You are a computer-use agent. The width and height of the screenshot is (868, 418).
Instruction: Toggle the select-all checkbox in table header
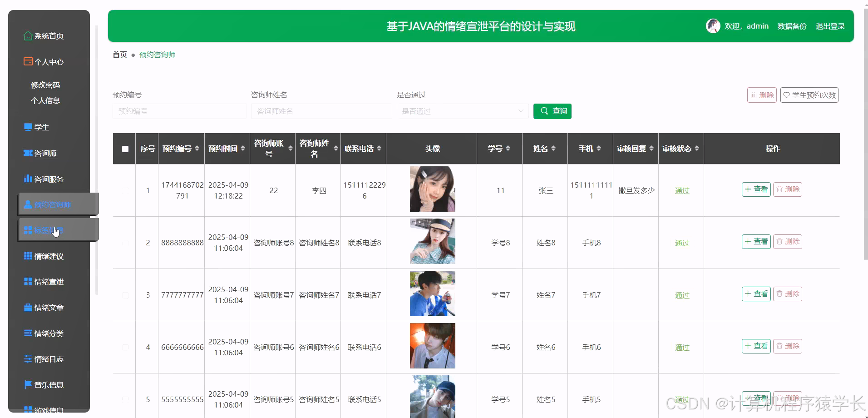click(x=125, y=149)
